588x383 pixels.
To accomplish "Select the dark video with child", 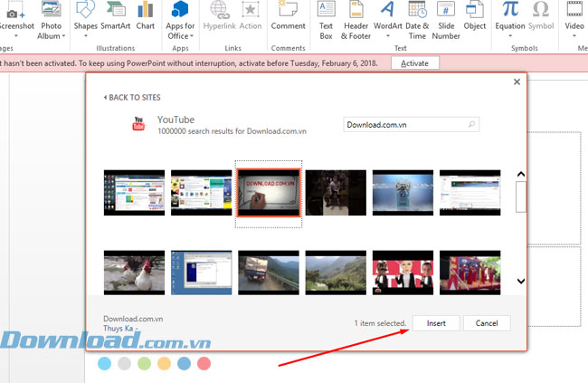I will (x=336, y=193).
